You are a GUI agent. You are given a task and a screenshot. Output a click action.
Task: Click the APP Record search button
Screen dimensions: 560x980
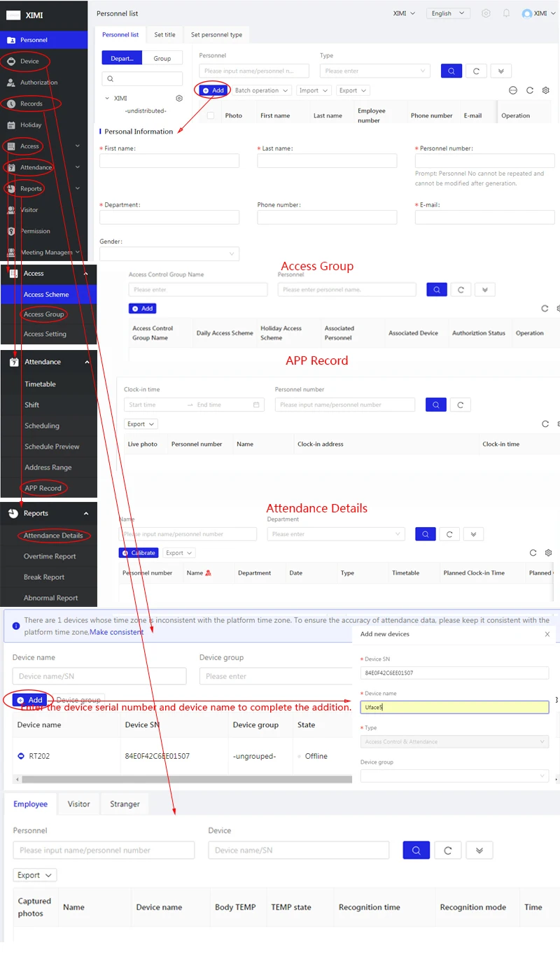pos(436,405)
